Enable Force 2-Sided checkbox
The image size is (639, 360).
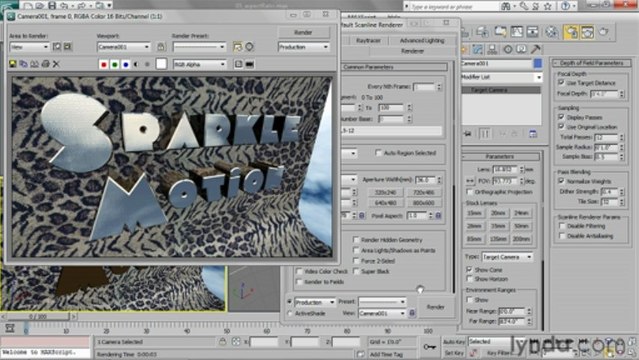(356, 261)
